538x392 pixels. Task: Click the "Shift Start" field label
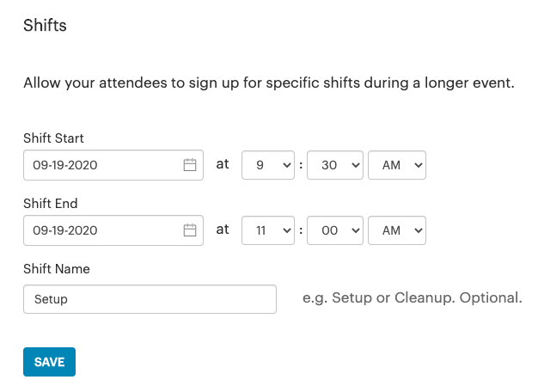53,138
